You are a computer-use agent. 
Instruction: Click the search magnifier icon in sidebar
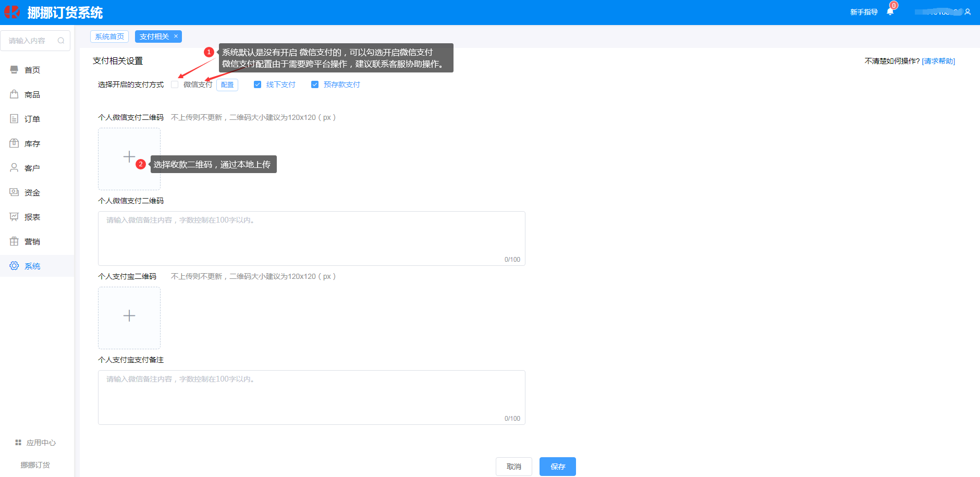(61, 41)
